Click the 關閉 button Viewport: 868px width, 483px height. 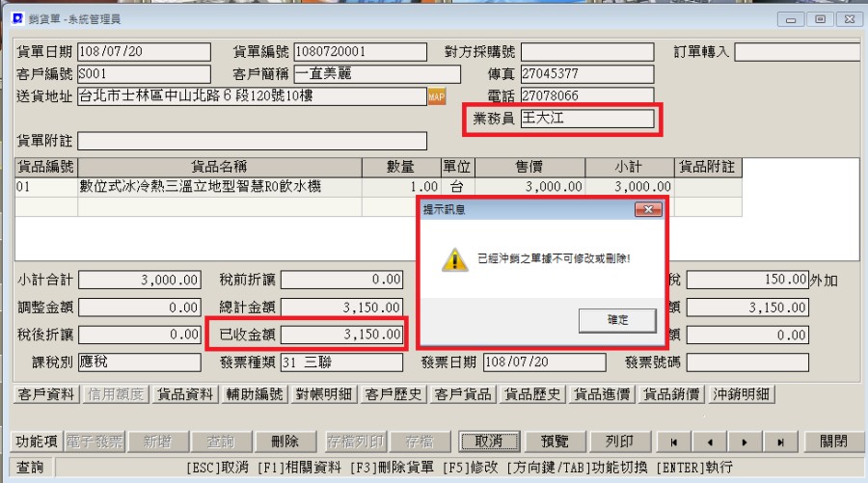pos(833,442)
